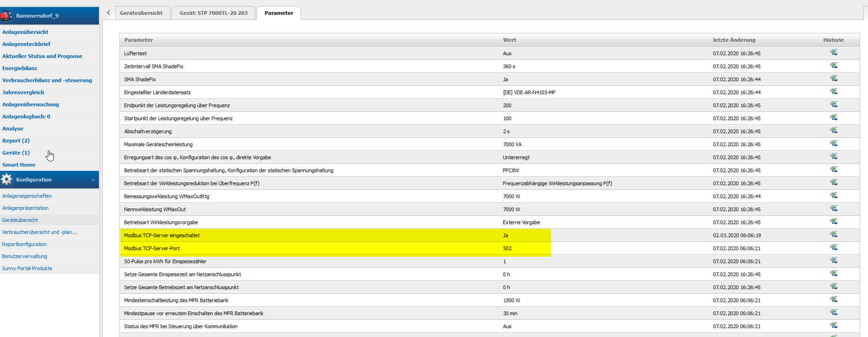Open Smart Home page
This screenshot has width=868, height=337.
click(x=19, y=165)
